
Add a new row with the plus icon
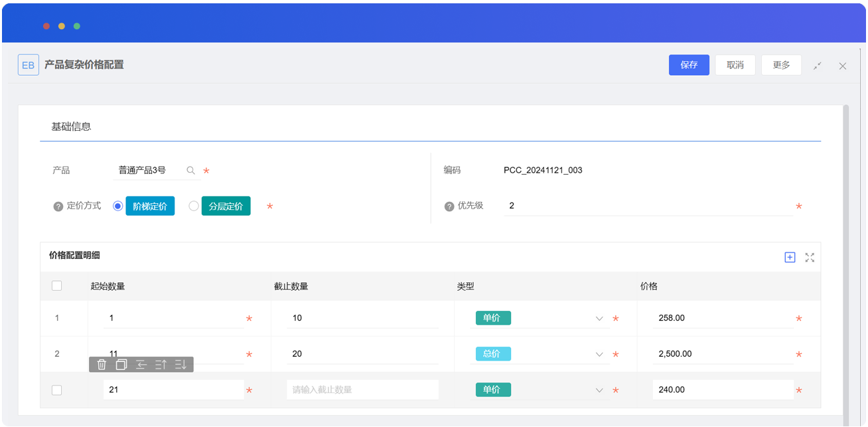coord(790,257)
